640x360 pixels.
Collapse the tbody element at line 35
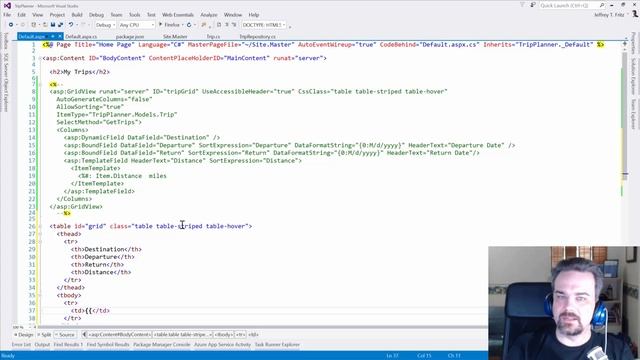[40, 295]
